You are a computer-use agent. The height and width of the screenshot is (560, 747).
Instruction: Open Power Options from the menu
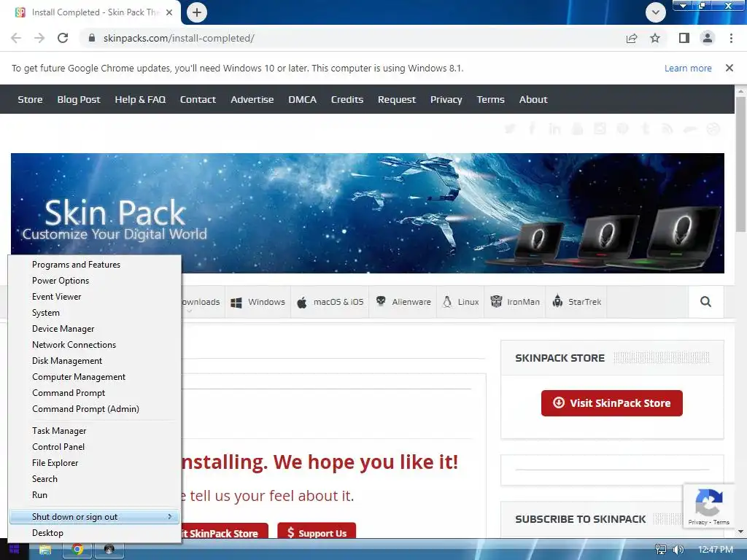(x=61, y=281)
